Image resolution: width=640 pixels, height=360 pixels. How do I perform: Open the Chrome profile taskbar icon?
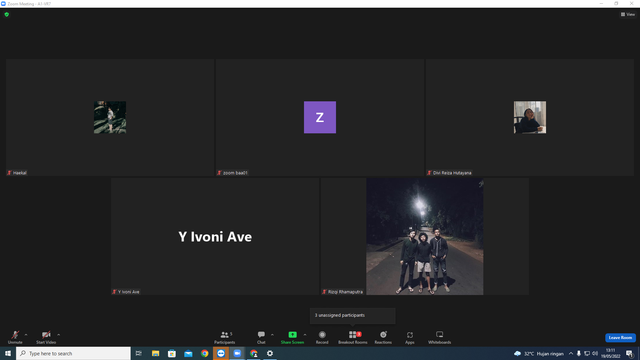click(253, 353)
